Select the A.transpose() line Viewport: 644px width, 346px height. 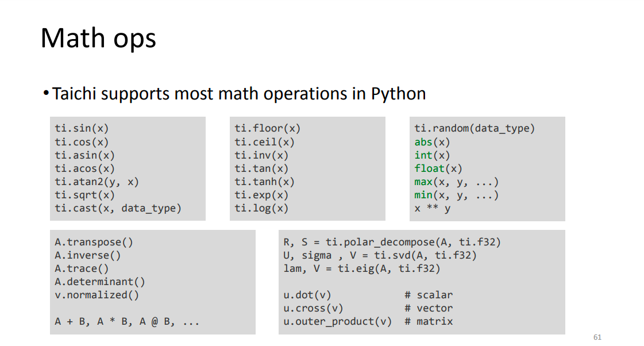pyautogui.click(x=94, y=242)
